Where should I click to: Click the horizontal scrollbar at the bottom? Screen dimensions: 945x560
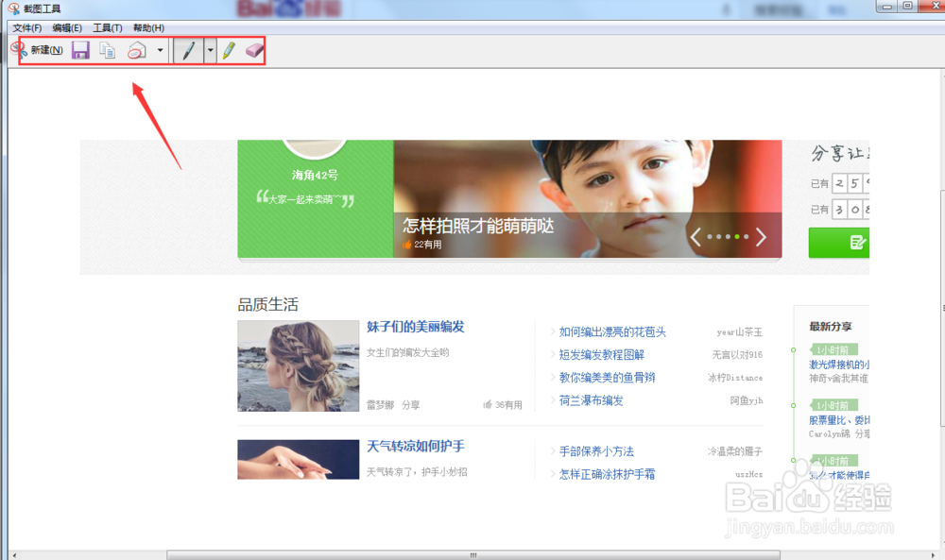click(x=472, y=554)
